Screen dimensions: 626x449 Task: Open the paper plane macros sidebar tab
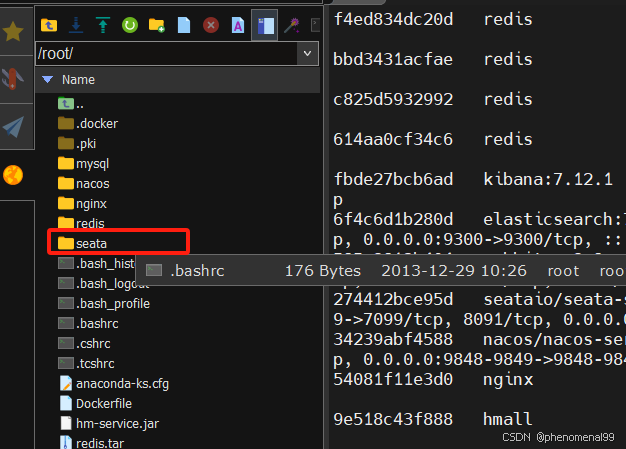(13, 127)
